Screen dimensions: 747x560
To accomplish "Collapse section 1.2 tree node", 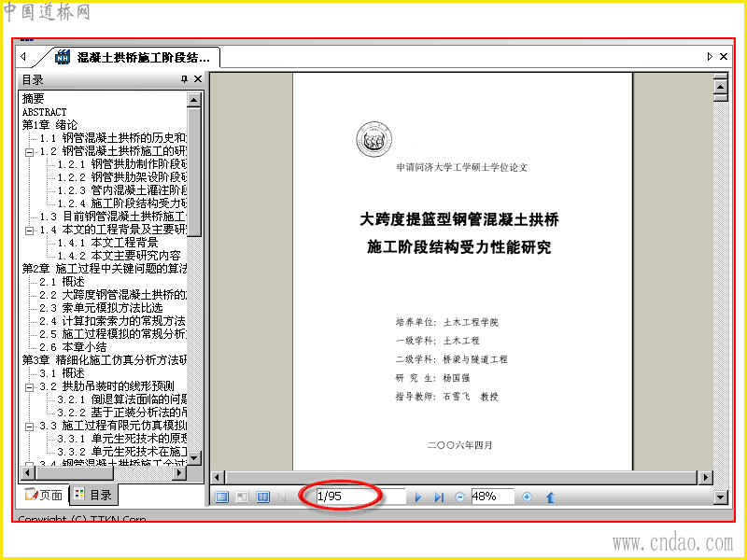I will [29, 152].
